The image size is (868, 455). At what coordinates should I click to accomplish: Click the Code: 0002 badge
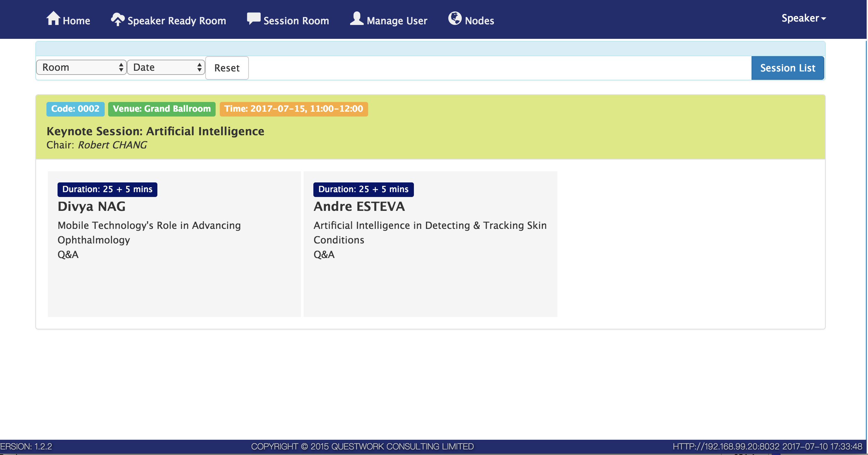(75, 109)
